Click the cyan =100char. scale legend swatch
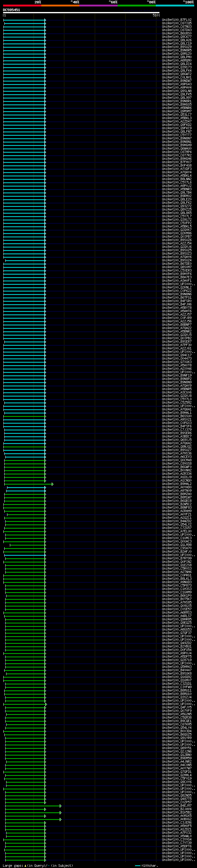This screenshot has height=868, width=197. (x=137, y=866)
